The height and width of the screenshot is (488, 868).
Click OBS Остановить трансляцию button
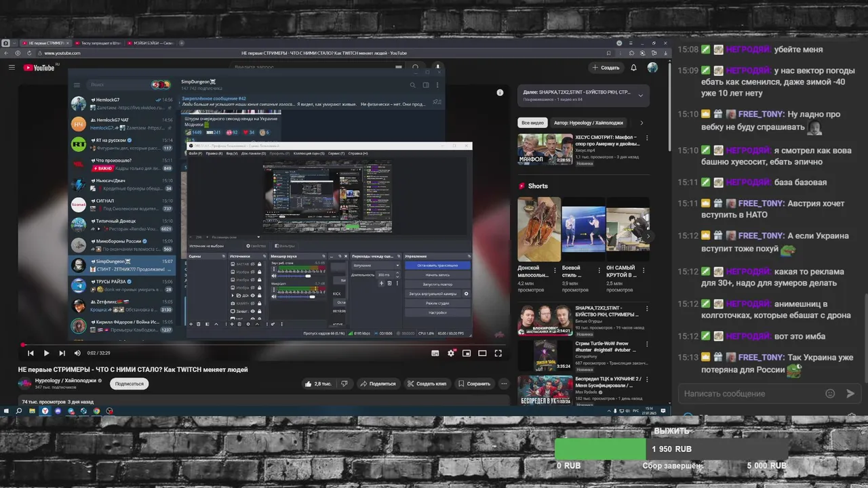point(437,265)
